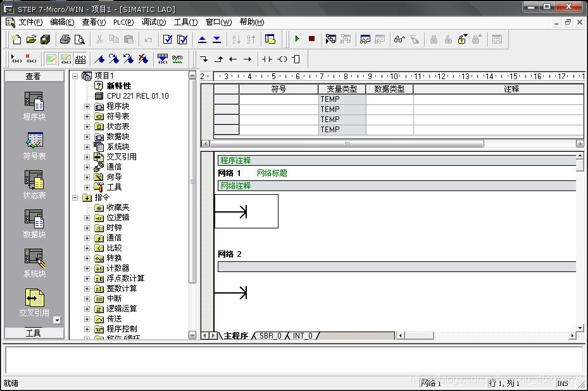This screenshot has height=391, width=588.
Task: Compile all program blocks
Action: 182,39
